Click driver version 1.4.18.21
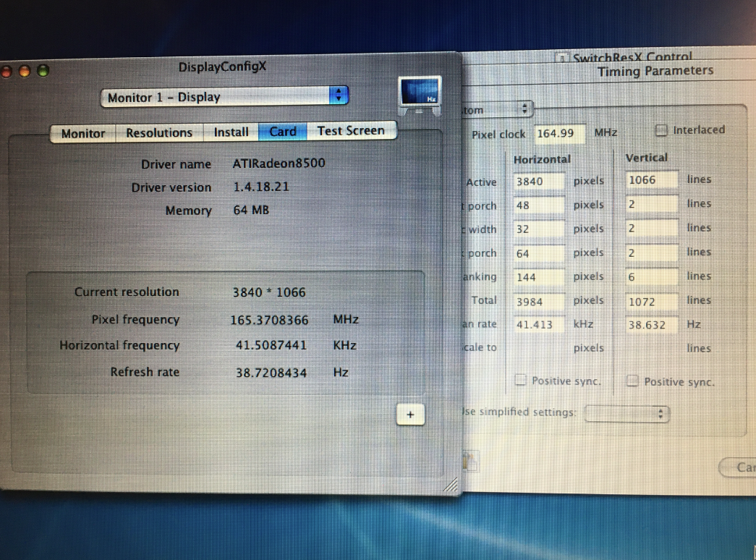Image resolution: width=756 pixels, height=560 pixels. (x=261, y=187)
